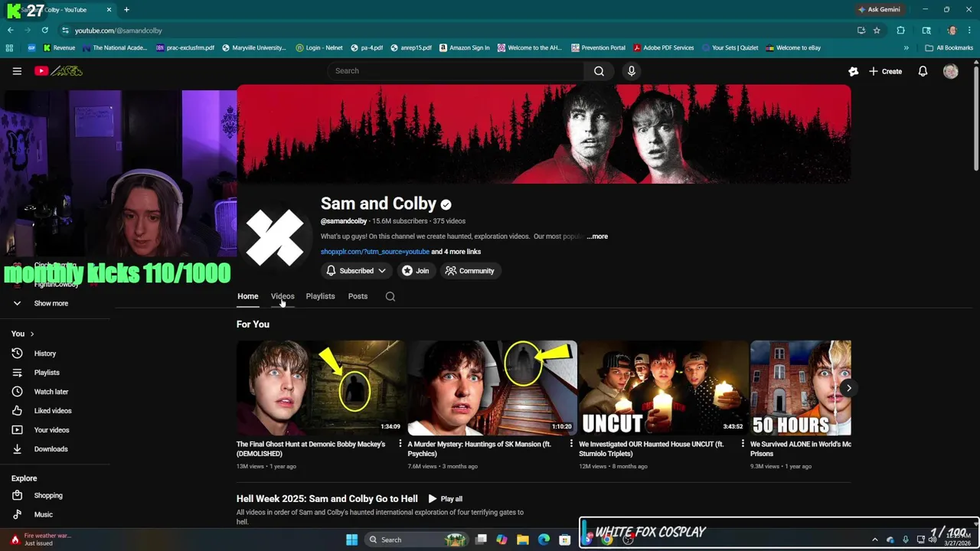The width and height of the screenshot is (980, 551).
Task: Click the YouTube search field
Action: click(456, 71)
